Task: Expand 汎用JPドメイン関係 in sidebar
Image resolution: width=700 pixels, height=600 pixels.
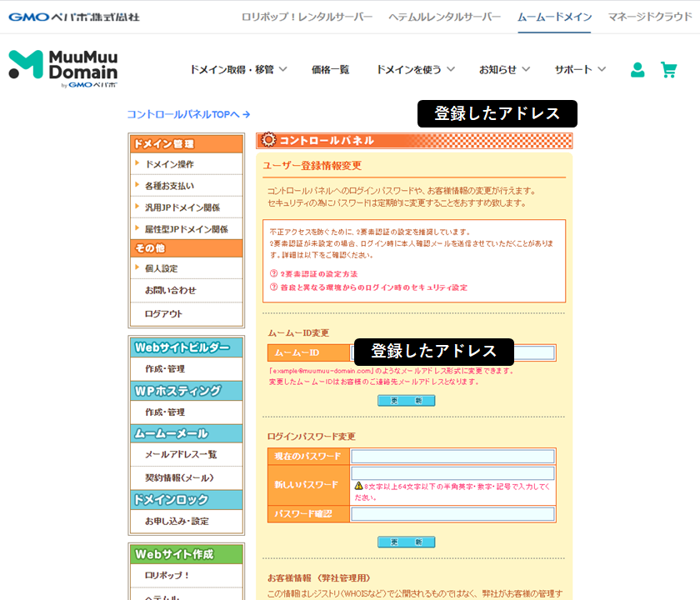Action: tap(187, 207)
